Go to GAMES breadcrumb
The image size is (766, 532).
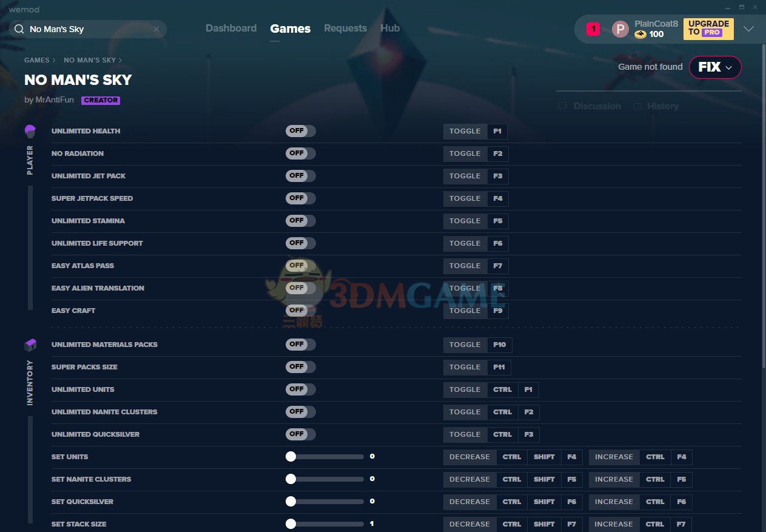point(37,60)
